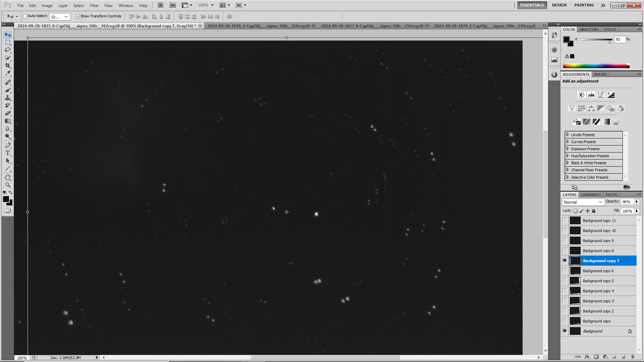The height and width of the screenshot is (362, 644).
Task: Select the Clone Stamp tool
Action: (8, 98)
